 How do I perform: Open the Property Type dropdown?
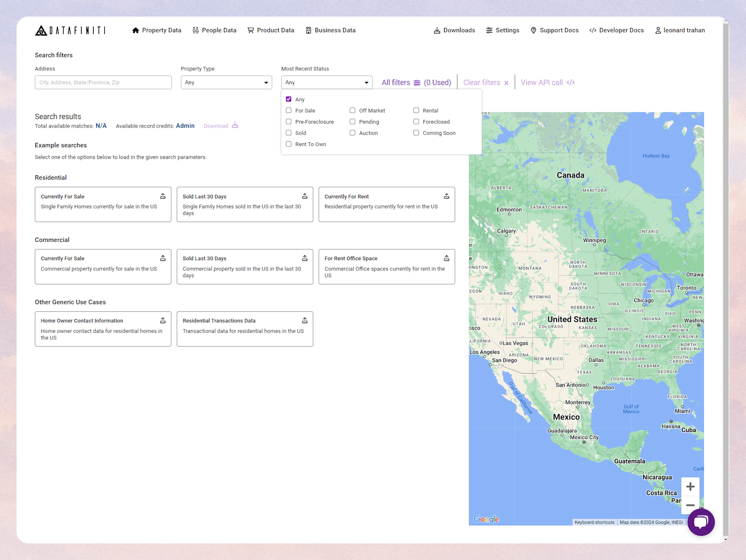tap(226, 82)
